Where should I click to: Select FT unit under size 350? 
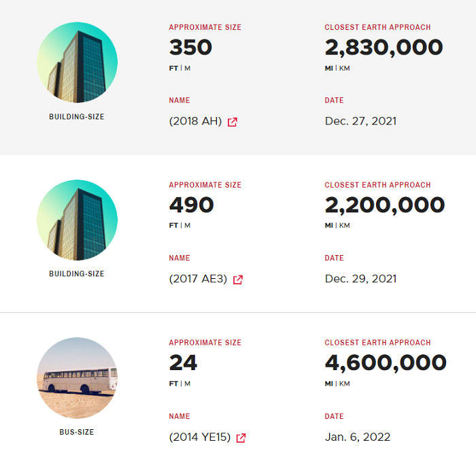[x=173, y=68]
